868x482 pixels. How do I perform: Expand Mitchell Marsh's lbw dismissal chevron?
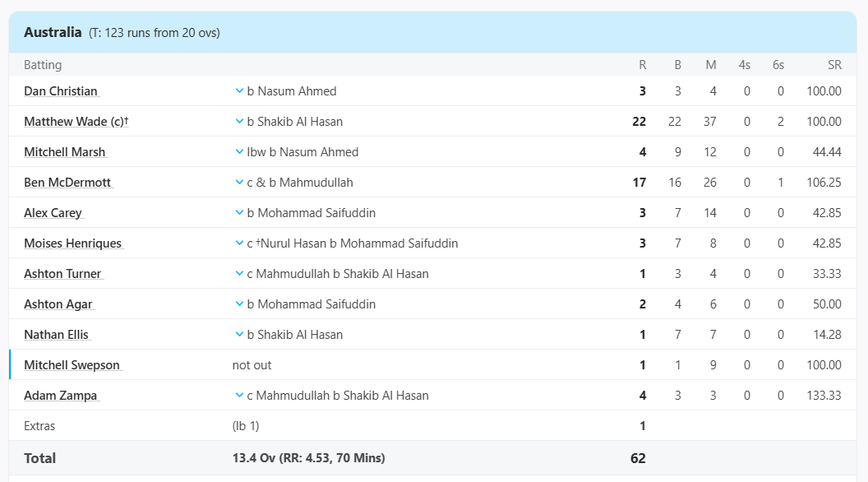[x=239, y=152]
